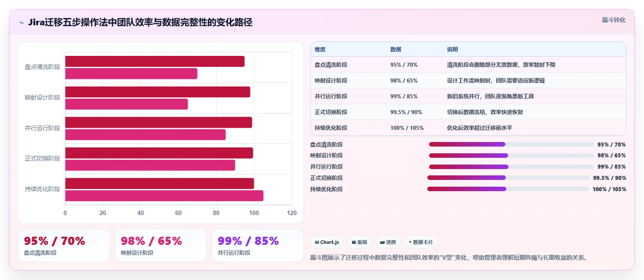Image resolution: width=644 pixels, height=280 pixels.
Task: Click the pink bar for 正式切换阶段 in chart
Action: (150, 165)
